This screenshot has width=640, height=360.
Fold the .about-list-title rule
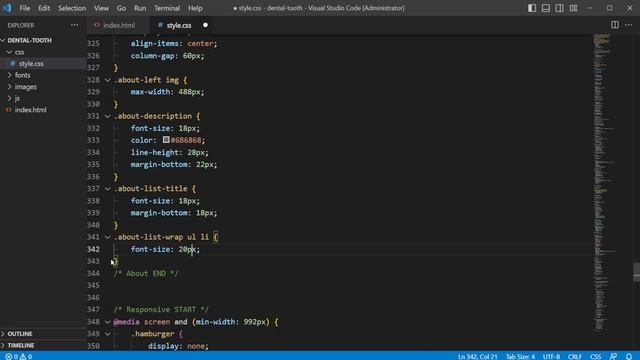107,189
